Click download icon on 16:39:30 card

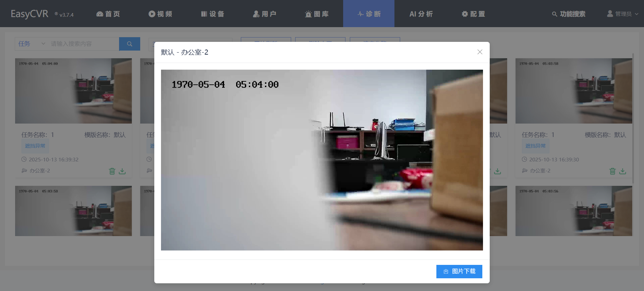click(623, 171)
